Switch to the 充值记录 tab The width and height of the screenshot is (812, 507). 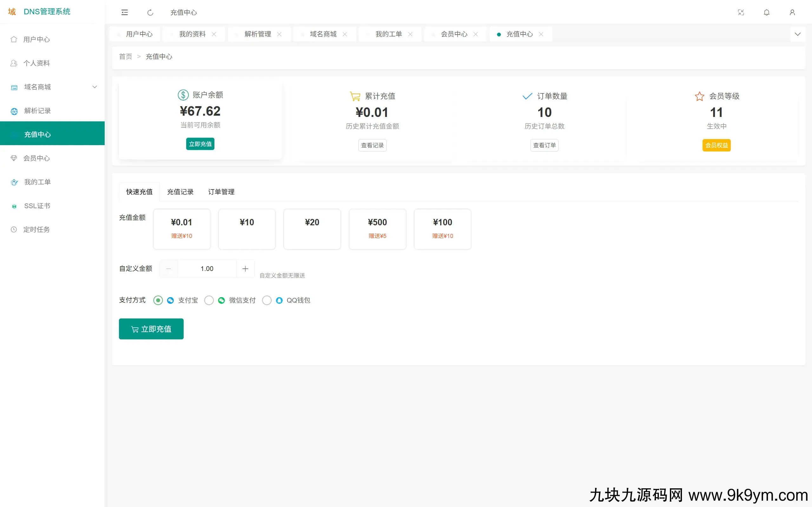pyautogui.click(x=180, y=192)
